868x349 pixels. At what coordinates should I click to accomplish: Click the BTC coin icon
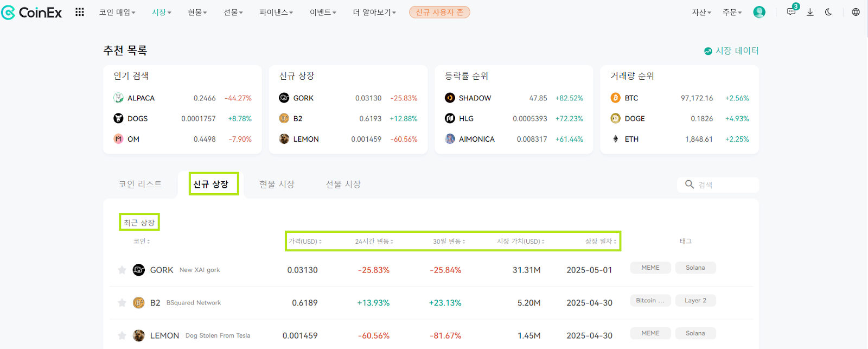coord(615,98)
